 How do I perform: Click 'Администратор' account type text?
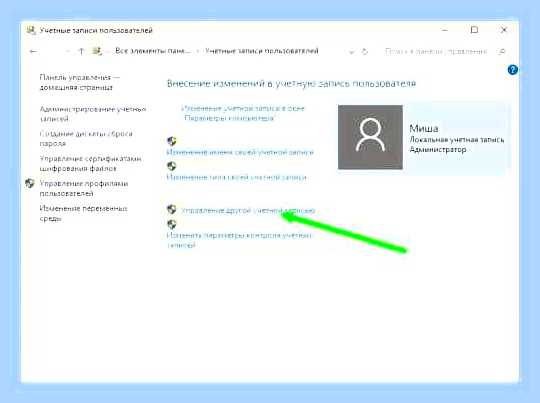coord(438,149)
